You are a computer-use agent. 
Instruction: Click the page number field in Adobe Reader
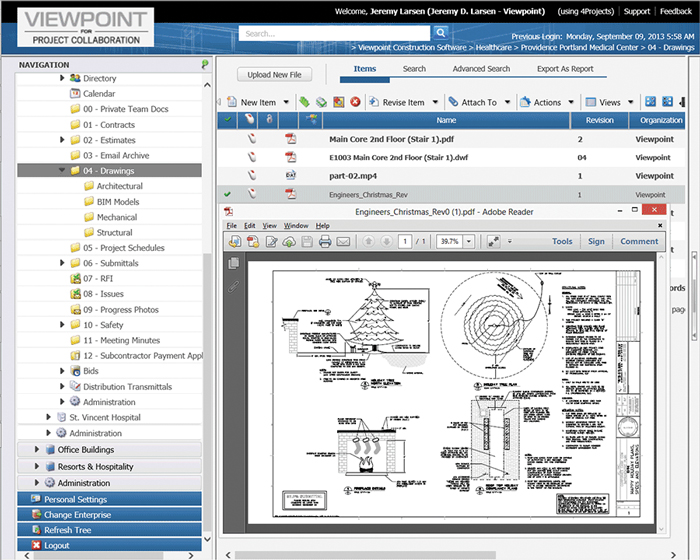(x=404, y=242)
